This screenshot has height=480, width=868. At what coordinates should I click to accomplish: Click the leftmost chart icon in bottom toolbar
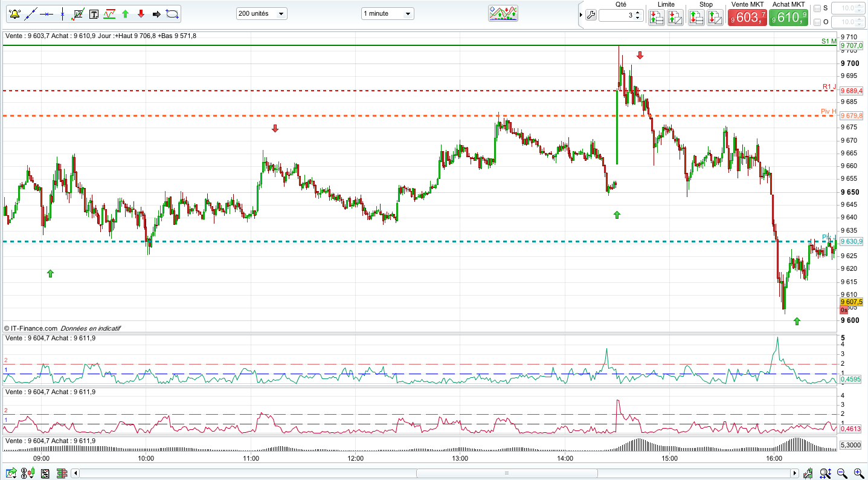pos(11,473)
